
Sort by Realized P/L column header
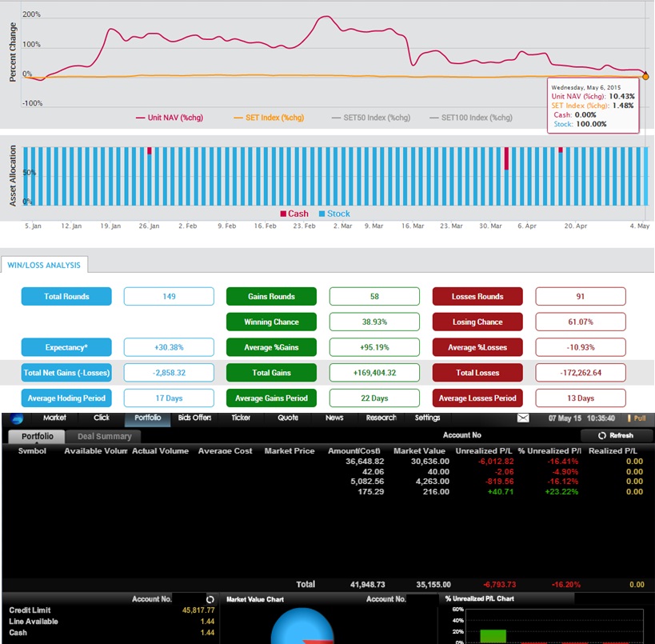pyautogui.click(x=613, y=451)
